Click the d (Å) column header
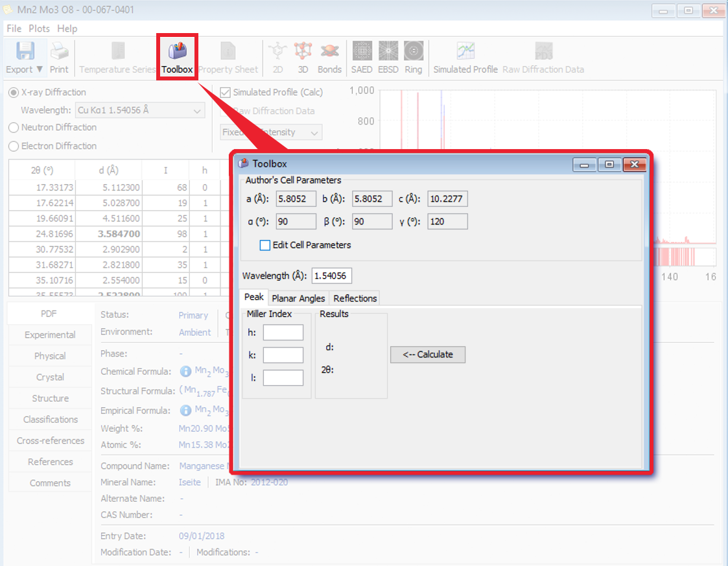This screenshot has width=728, height=566. coord(109,171)
